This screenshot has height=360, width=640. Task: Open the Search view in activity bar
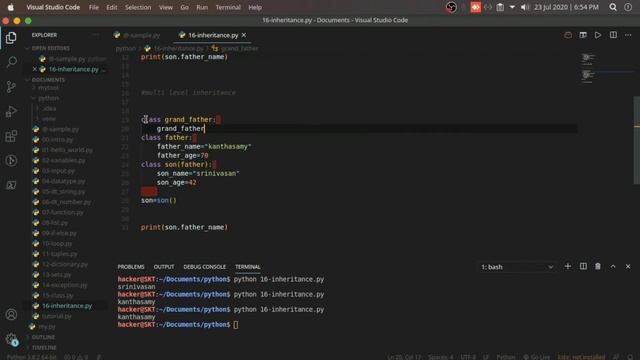[x=11, y=62]
